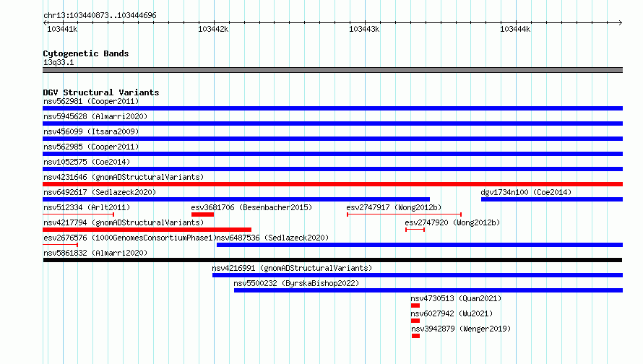The width and height of the screenshot is (643, 364).
Task: Click the Cytogenetic Bands track title
Action: tap(86, 53)
